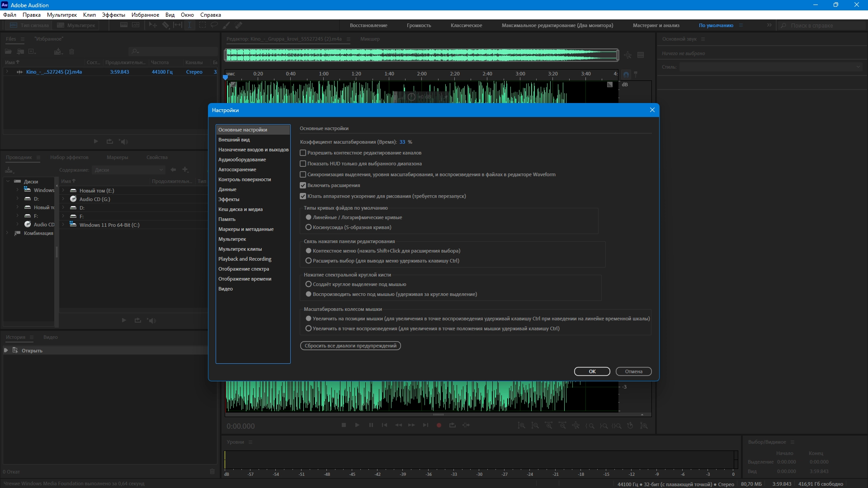The image size is (868, 488).
Task: Enable context-sensitive channel editing checkbox
Action: click(303, 153)
